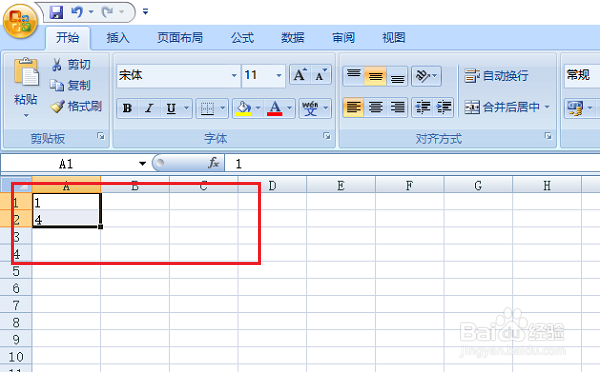Open the 审阅 ribbon tab

point(343,38)
